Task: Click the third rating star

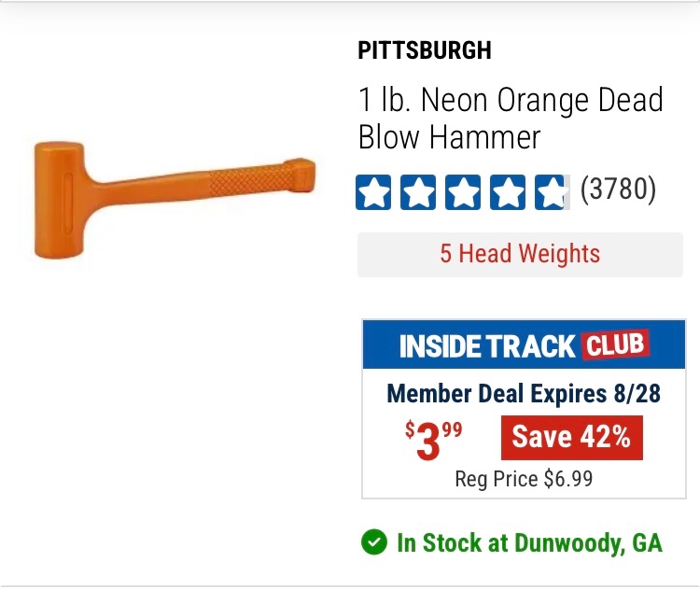Action: pyautogui.click(x=463, y=192)
